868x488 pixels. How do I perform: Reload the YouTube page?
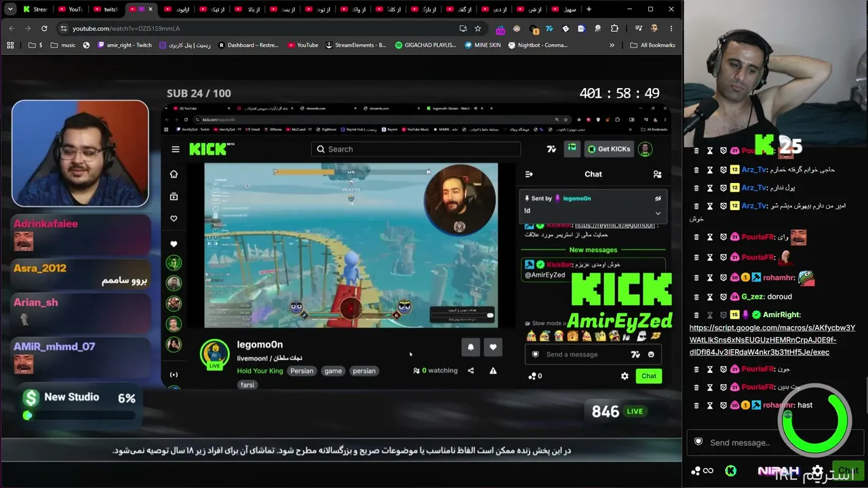[44, 28]
